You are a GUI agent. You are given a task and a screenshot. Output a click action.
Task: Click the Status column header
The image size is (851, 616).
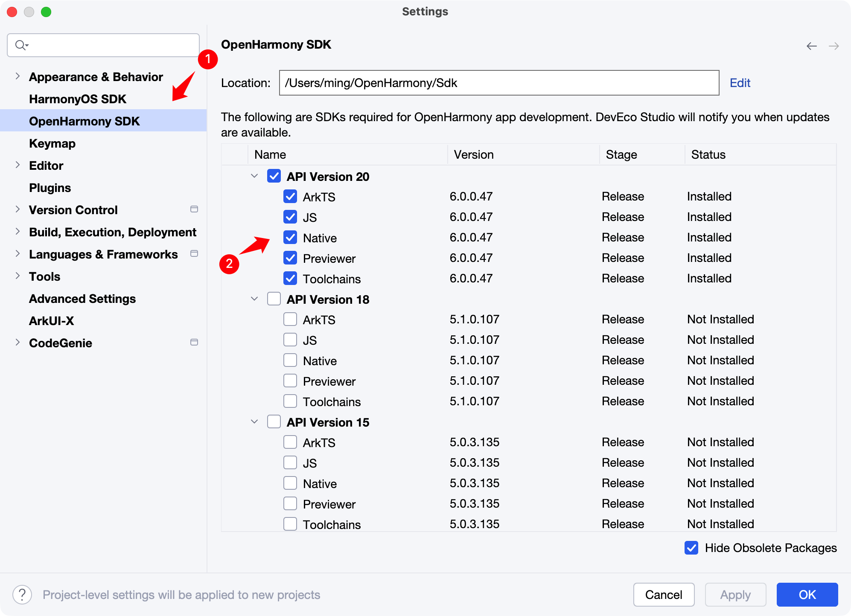coord(760,154)
